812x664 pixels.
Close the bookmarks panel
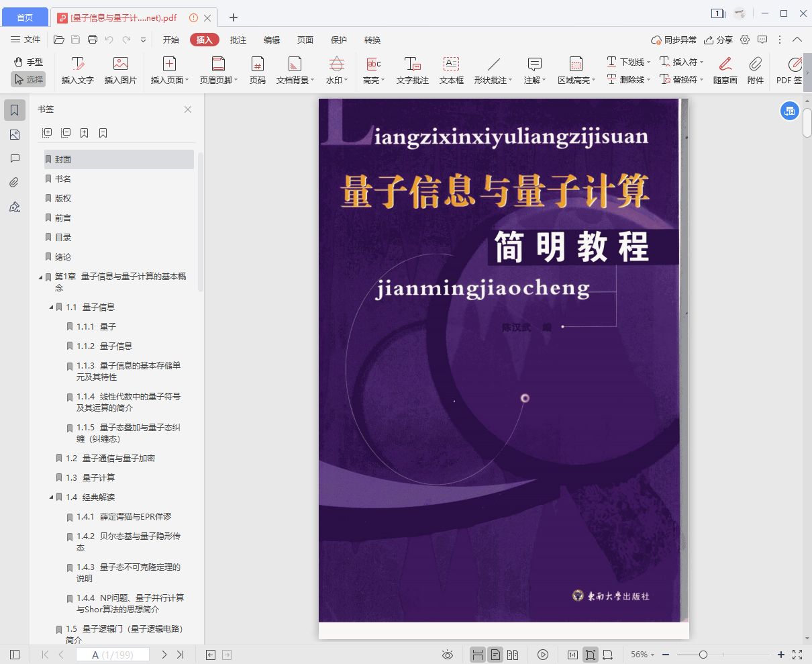point(188,109)
